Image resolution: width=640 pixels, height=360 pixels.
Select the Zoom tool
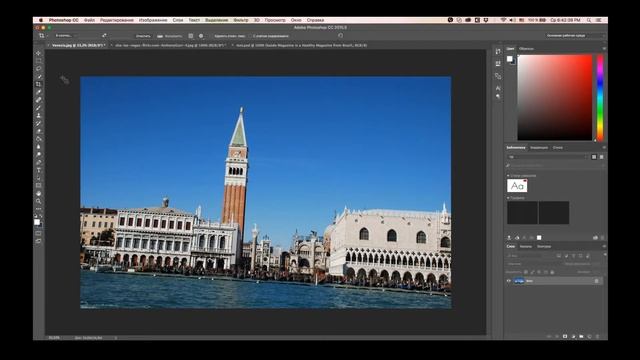point(39,201)
